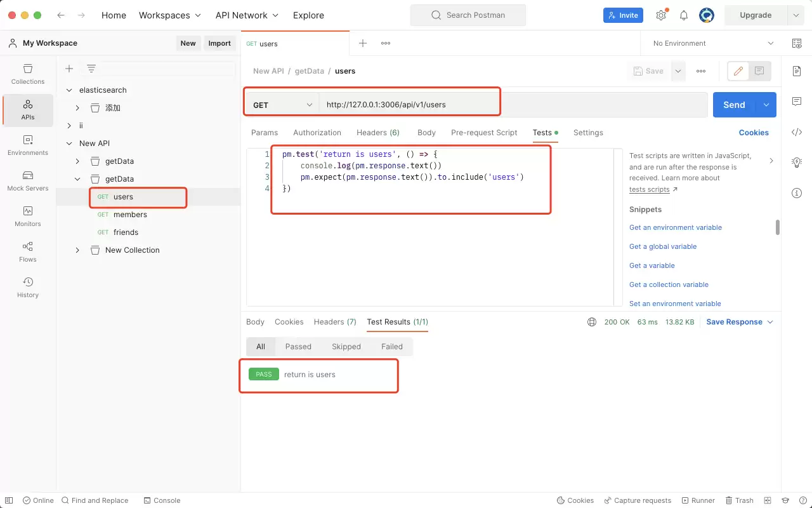Image resolution: width=812 pixels, height=508 pixels.
Task: Switch to request Settings tab
Action: coord(588,133)
